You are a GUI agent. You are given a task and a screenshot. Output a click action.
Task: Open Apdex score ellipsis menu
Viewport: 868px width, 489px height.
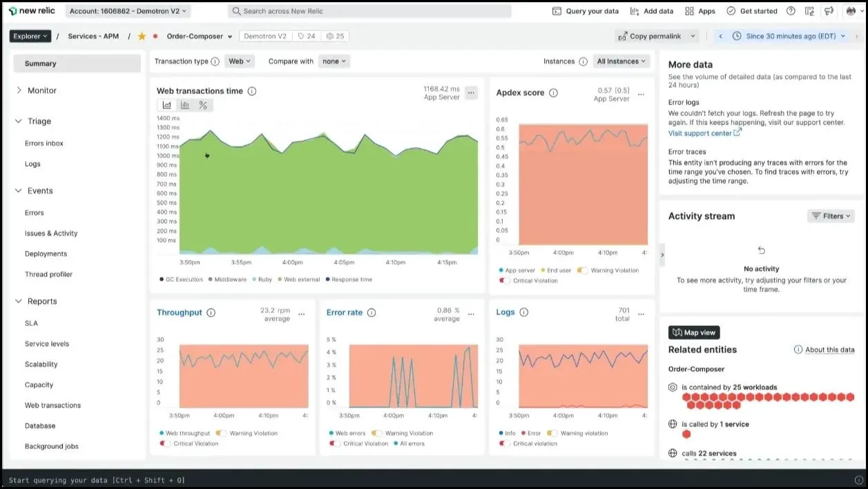(x=641, y=94)
